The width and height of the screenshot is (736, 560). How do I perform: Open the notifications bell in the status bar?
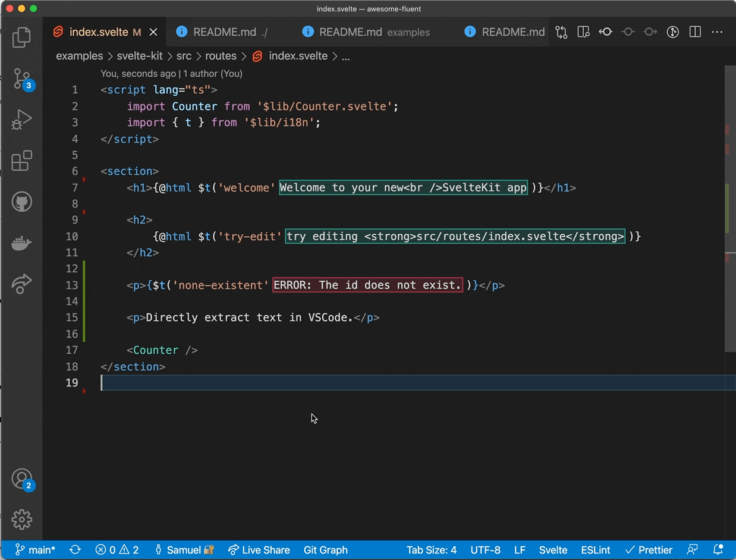coord(716,550)
